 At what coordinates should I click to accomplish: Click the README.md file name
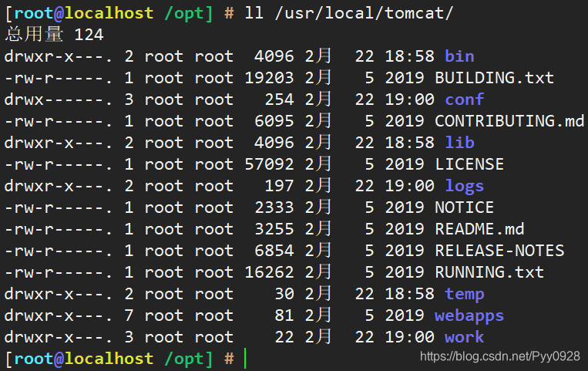coord(479,229)
